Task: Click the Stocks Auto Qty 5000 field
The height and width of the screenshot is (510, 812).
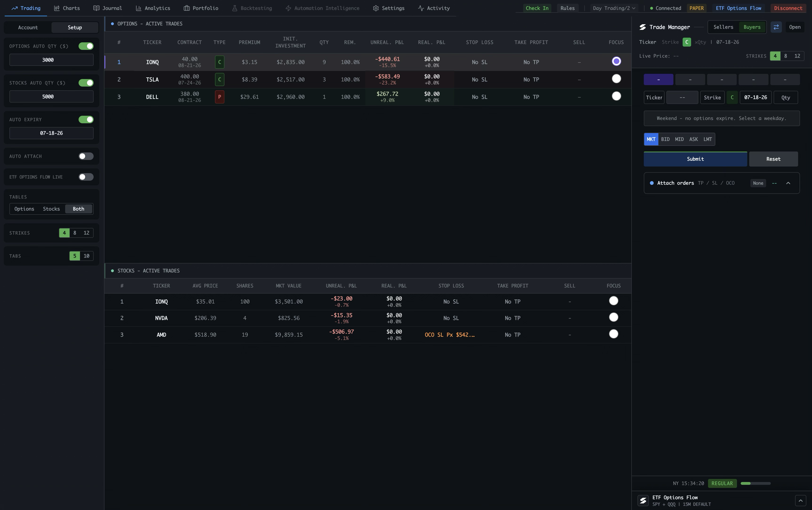Action: pyautogui.click(x=51, y=96)
